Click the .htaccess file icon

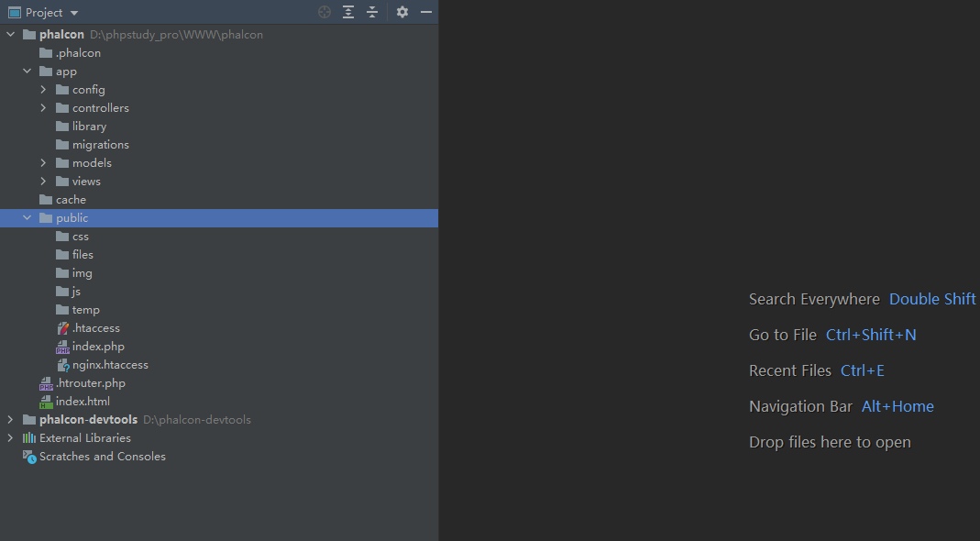pos(62,328)
